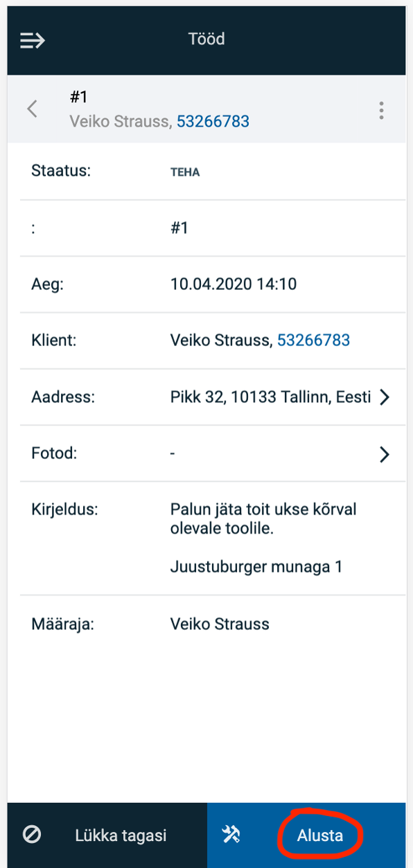The height and width of the screenshot is (868, 413).
Task: Expand the Aadress row chevron
Action: pyautogui.click(x=385, y=397)
